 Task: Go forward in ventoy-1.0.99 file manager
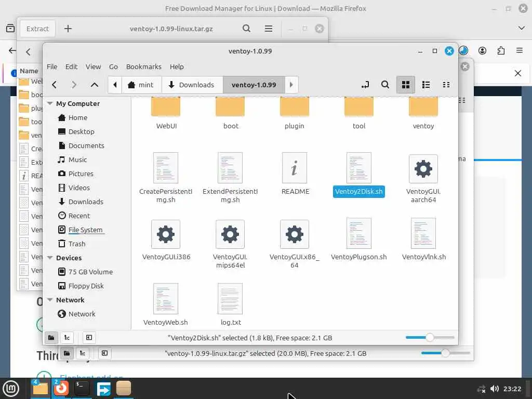[x=74, y=85]
